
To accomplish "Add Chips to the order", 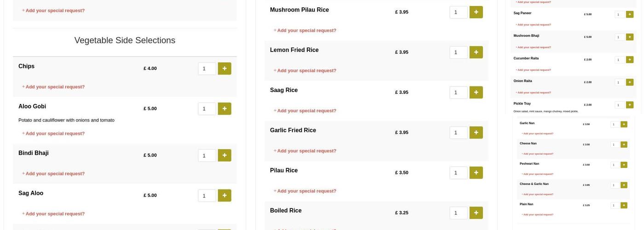I will click(224, 69).
